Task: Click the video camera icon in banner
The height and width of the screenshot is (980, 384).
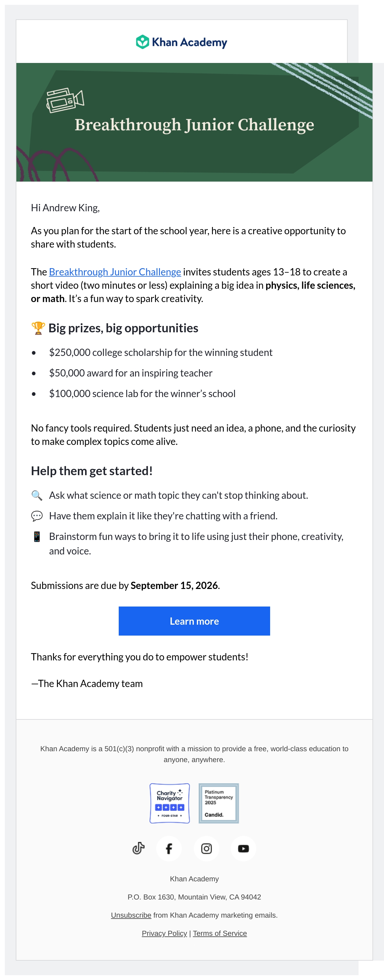Action: pyautogui.click(x=65, y=100)
